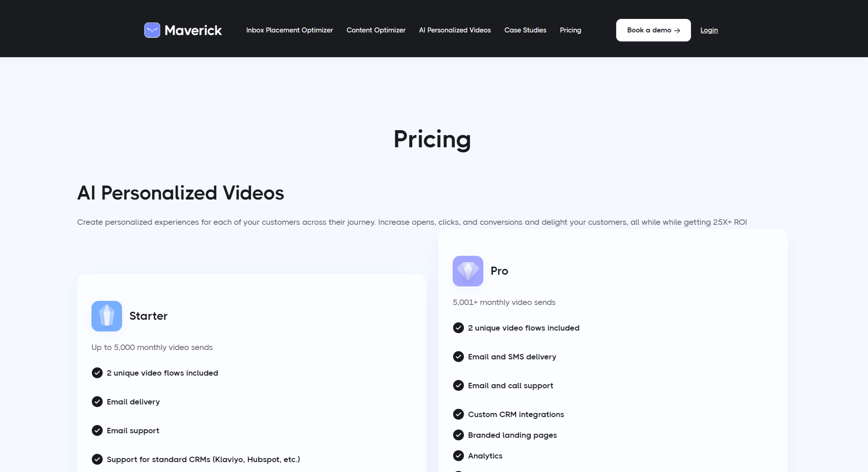Follow the Login link

pyautogui.click(x=709, y=30)
